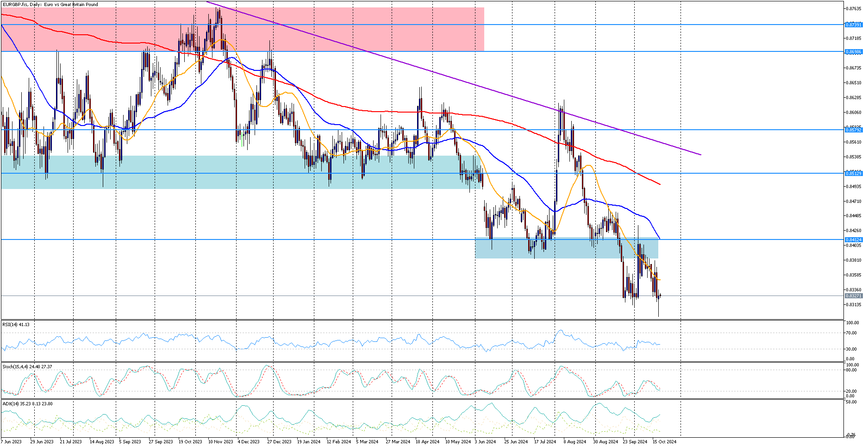Click the 0.87391 price level label
The image size is (868, 447).
(853, 25)
